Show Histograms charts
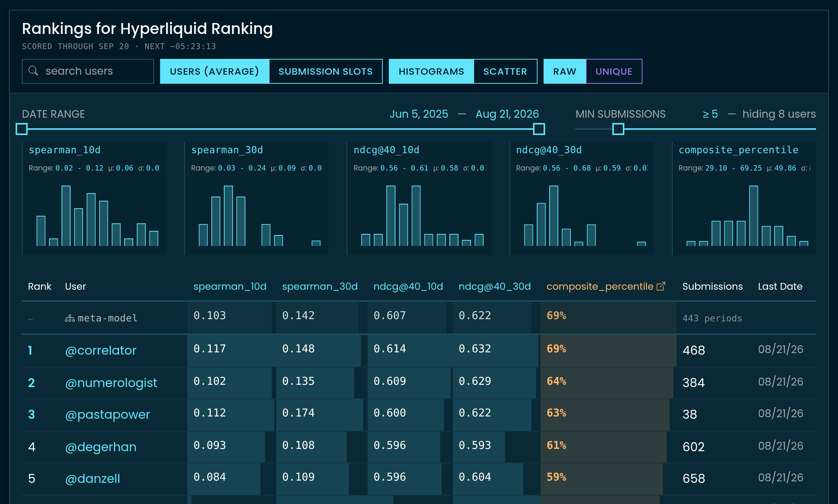838x504 pixels. (431, 71)
